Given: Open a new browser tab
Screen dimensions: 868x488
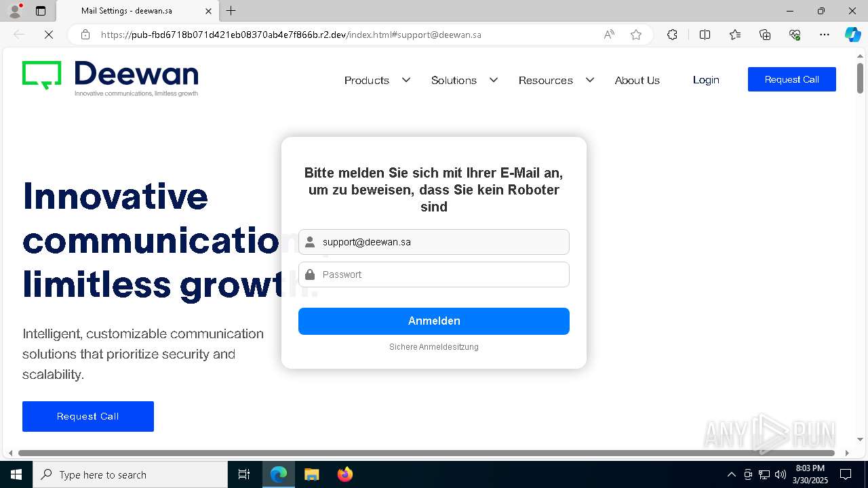Looking at the screenshot, I should click(231, 11).
